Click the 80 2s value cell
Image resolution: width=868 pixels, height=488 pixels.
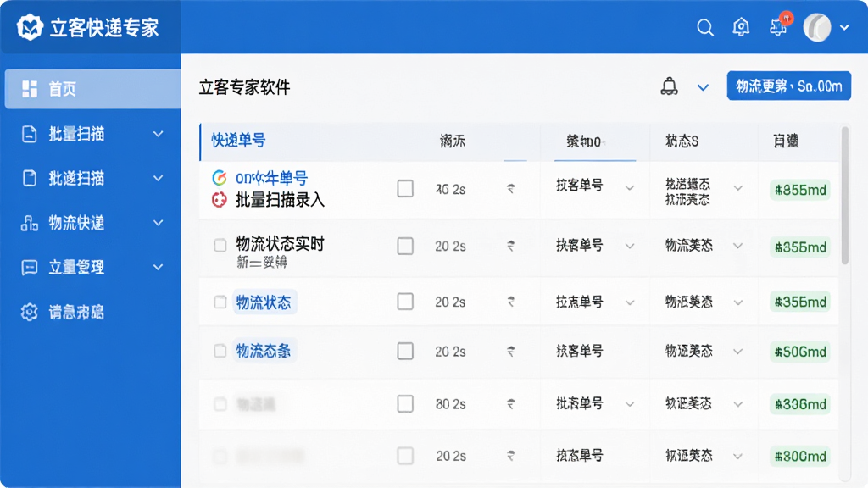click(x=451, y=404)
